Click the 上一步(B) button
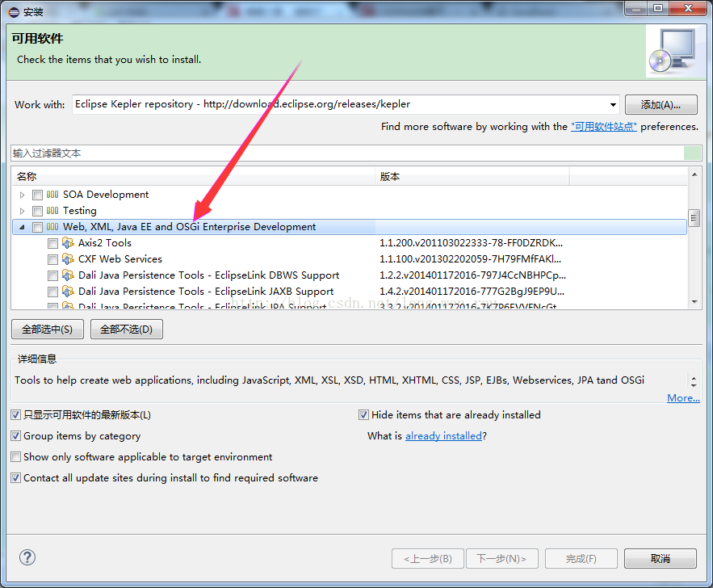The image size is (713, 588). coord(428,558)
